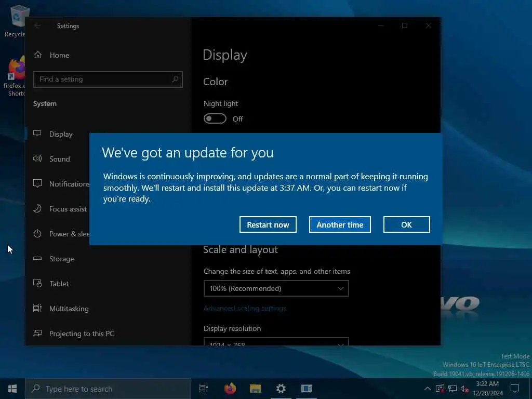Click the Power & sleep power icon
The width and height of the screenshot is (532, 399).
(37, 233)
